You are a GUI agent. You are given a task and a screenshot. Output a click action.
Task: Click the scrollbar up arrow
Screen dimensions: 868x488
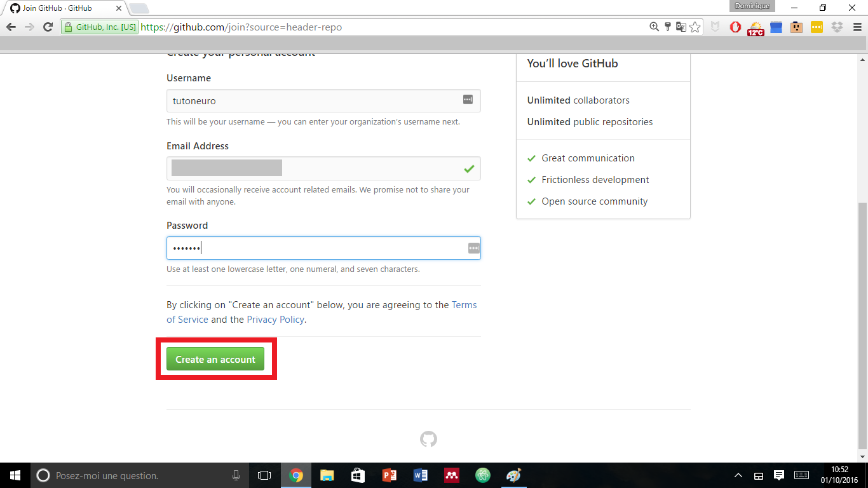pos(862,59)
